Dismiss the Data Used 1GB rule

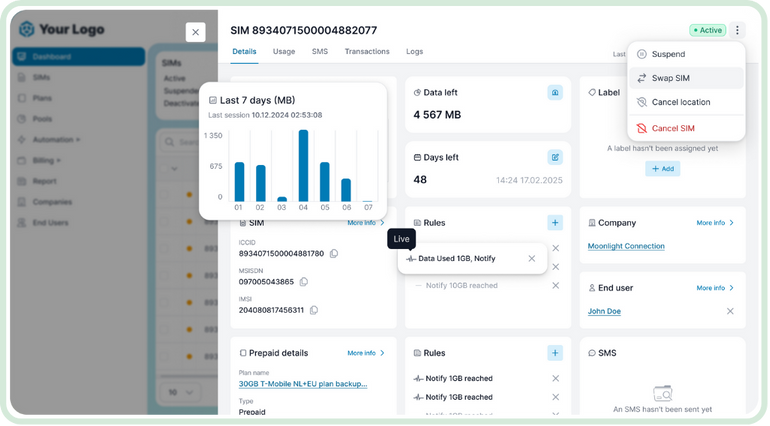tap(532, 259)
